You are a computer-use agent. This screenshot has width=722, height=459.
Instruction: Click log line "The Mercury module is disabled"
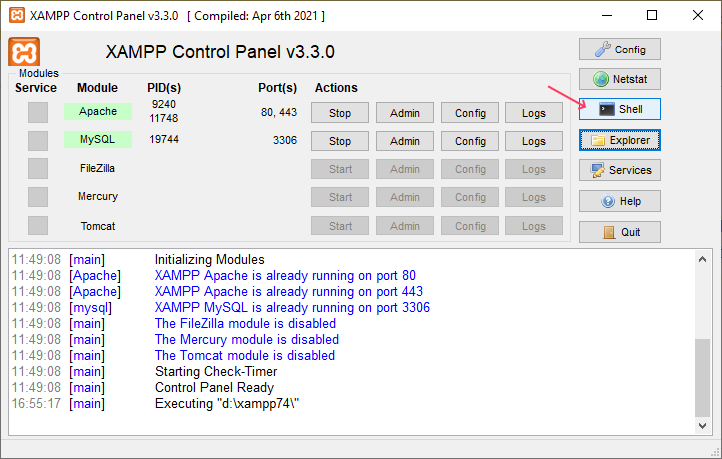pos(247,340)
